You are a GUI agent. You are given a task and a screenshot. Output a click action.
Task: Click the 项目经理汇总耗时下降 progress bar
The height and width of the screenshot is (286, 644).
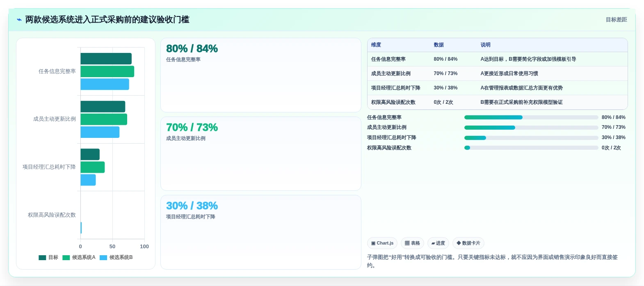[531, 138]
